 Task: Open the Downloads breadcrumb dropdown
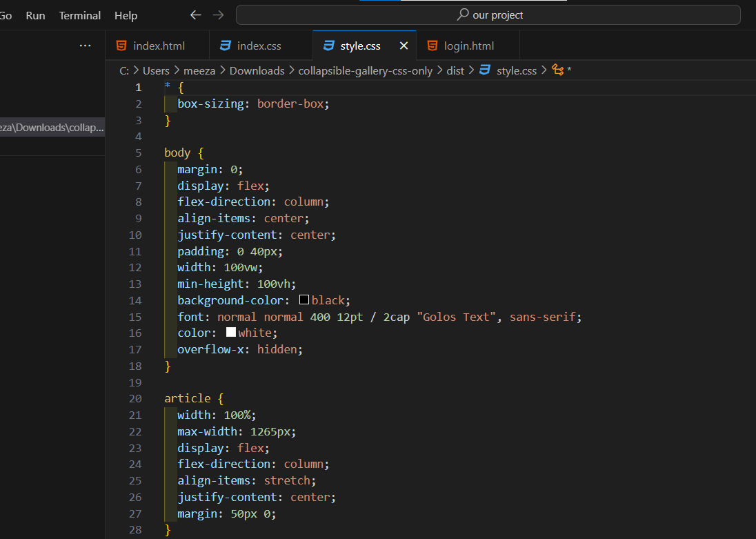point(257,70)
